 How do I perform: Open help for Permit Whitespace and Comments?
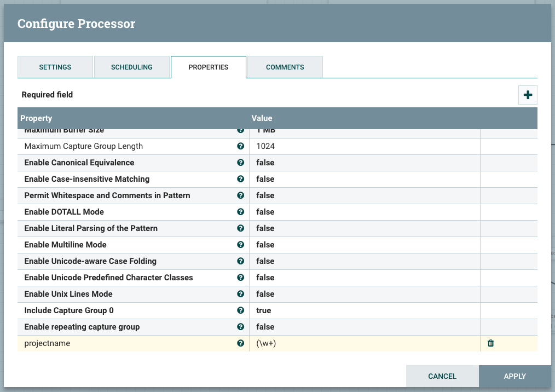[x=240, y=195]
